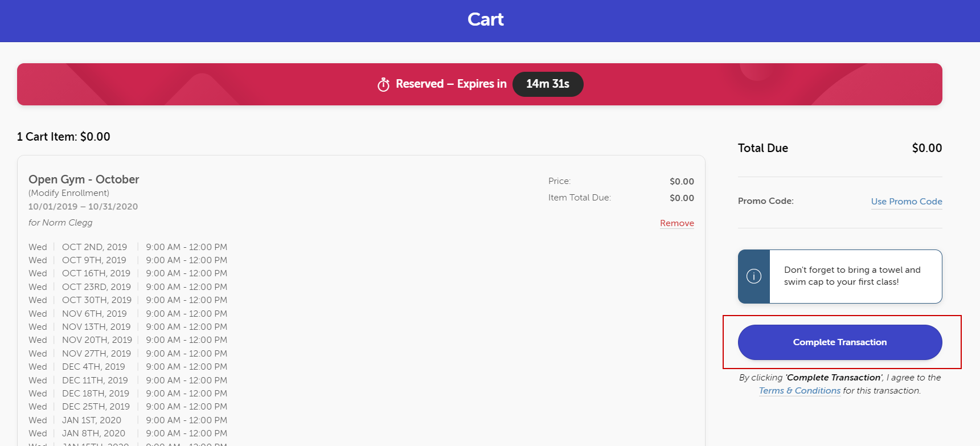This screenshot has height=446, width=980.
Task: Click the 14m 31s countdown timer
Action: 548,84
